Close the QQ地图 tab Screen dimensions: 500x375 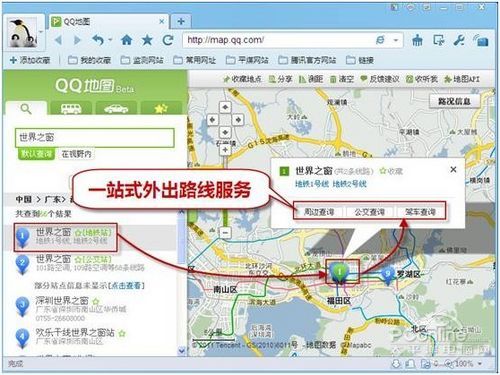(x=162, y=22)
